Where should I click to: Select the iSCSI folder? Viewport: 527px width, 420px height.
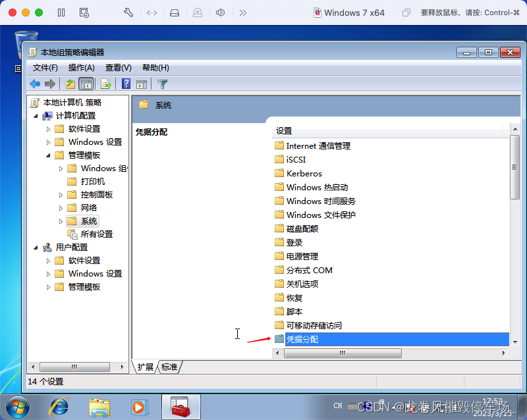296,159
